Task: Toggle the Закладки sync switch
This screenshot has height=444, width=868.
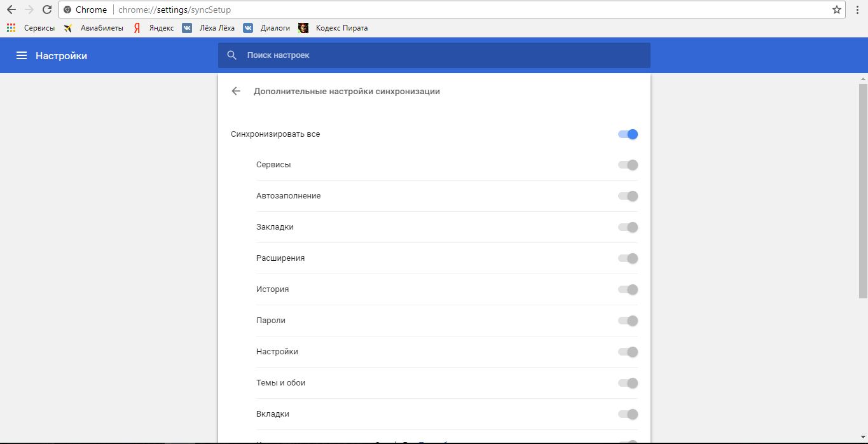Action: (x=628, y=227)
